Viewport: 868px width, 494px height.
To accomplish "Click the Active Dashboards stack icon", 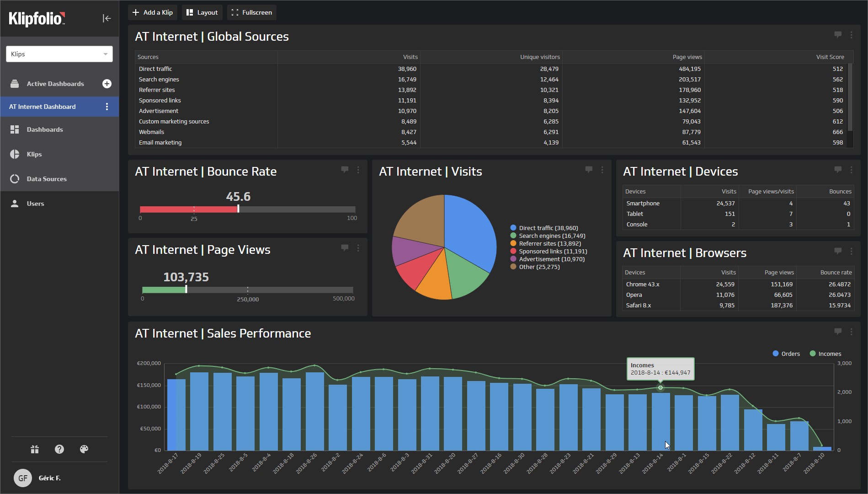I will click(15, 84).
